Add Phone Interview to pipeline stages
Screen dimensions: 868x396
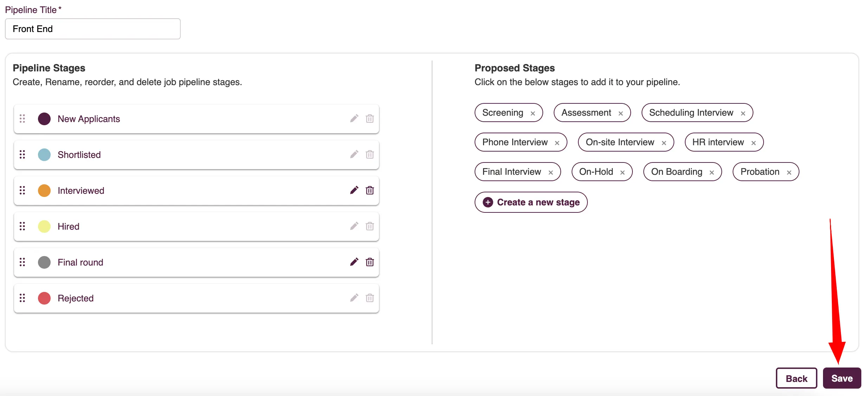point(515,142)
